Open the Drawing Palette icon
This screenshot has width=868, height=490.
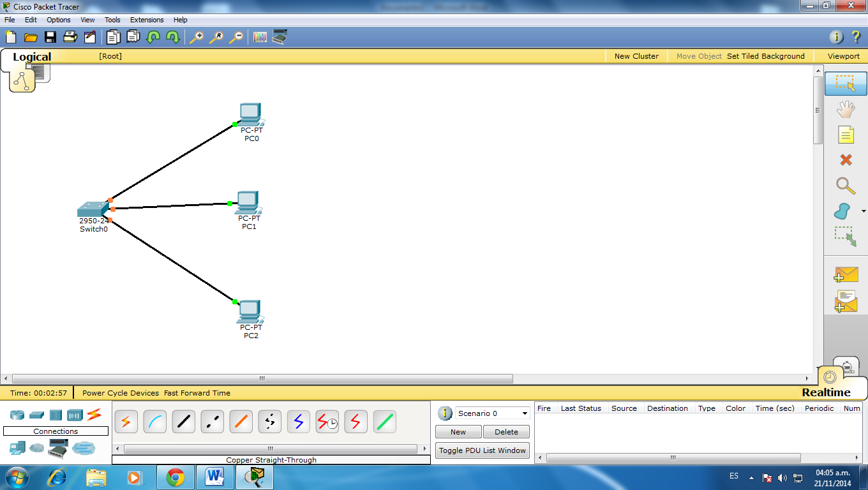(x=260, y=37)
